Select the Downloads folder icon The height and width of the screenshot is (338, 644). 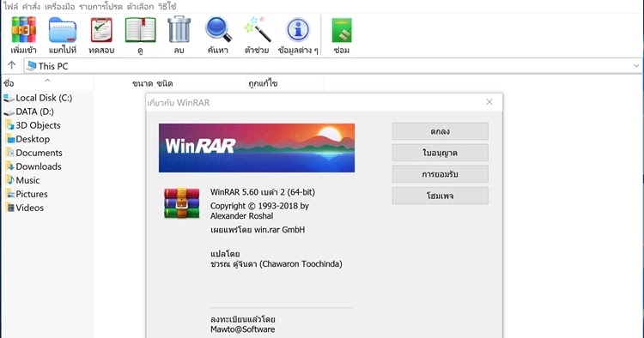click(x=9, y=166)
